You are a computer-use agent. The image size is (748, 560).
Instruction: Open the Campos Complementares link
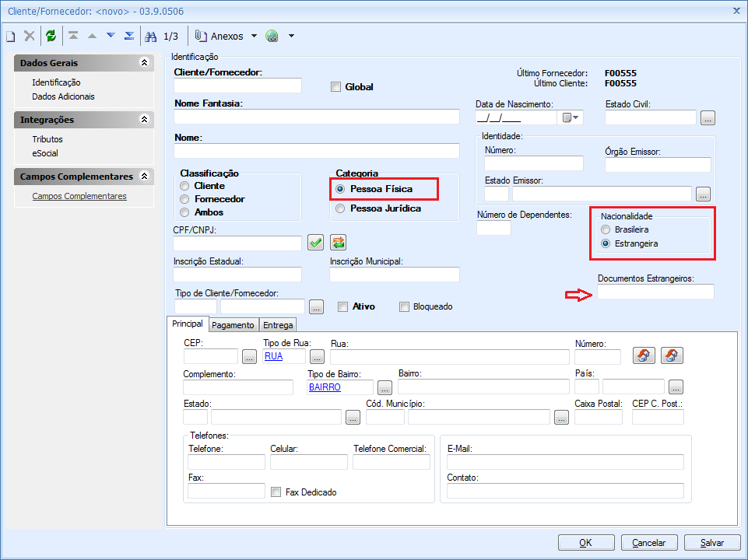79,196
